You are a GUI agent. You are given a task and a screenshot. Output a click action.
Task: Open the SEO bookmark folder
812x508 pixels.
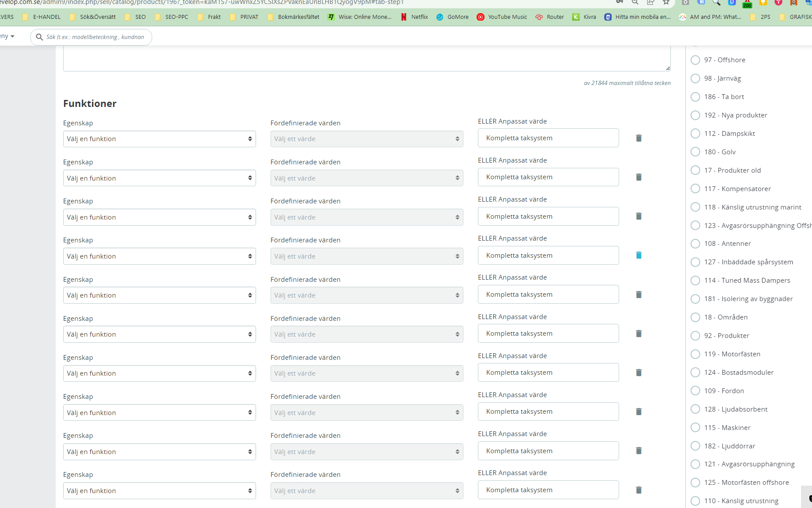click(135, 17)
